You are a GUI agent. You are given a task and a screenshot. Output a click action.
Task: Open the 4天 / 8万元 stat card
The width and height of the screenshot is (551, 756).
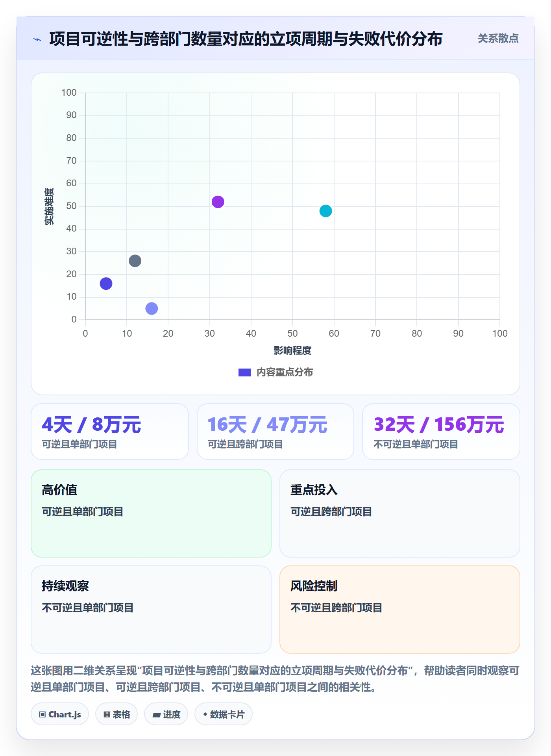click(x=110, y=432)
